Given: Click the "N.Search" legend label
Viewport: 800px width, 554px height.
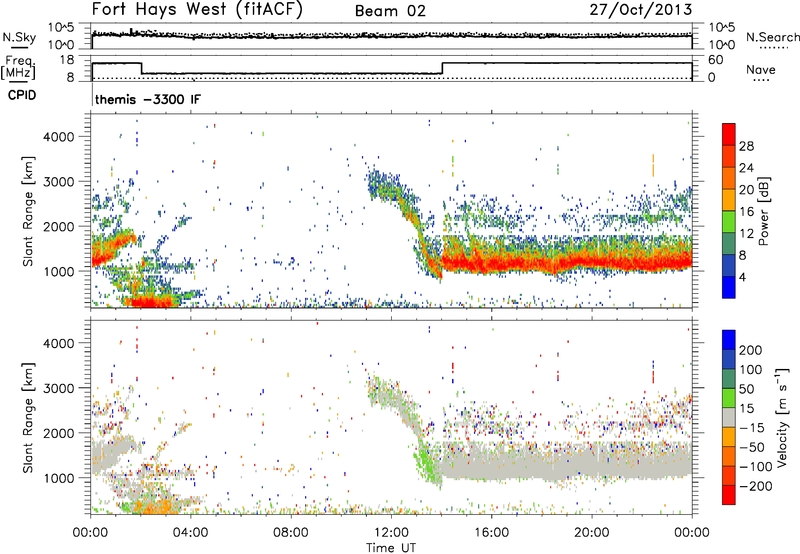Looking at the screenshot, I should pyautogui.click(x=772, y=37).
